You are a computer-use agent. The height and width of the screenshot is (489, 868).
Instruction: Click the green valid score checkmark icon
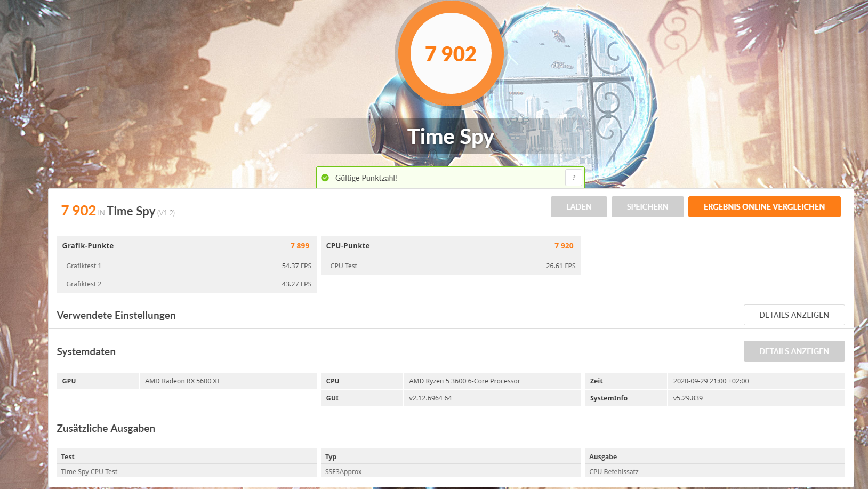click(x=325, y=178)
